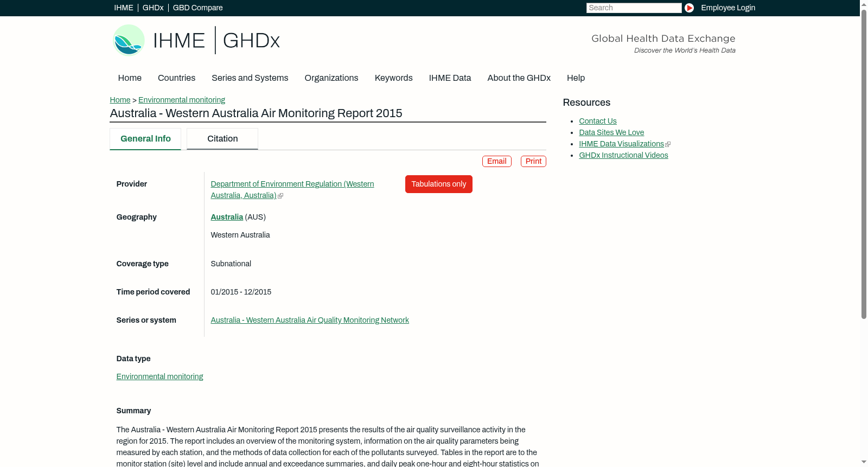
Task: Open the Australia geography link
Action: tap(227, 217)
